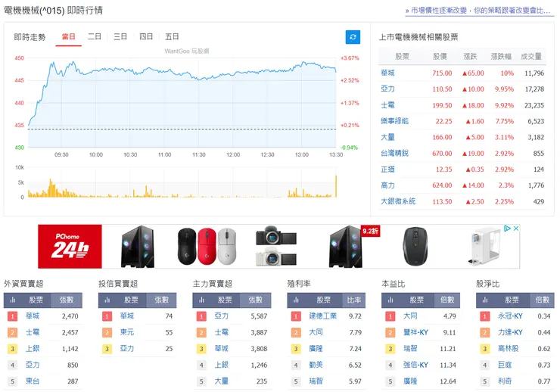Click 比率 header in 殖利率 table

point(354,300)
